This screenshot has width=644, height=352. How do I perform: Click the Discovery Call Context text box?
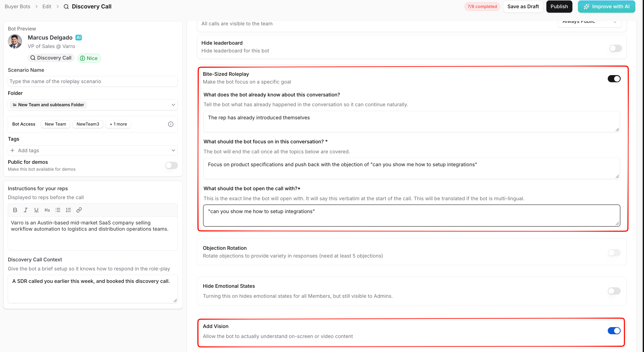93,289
